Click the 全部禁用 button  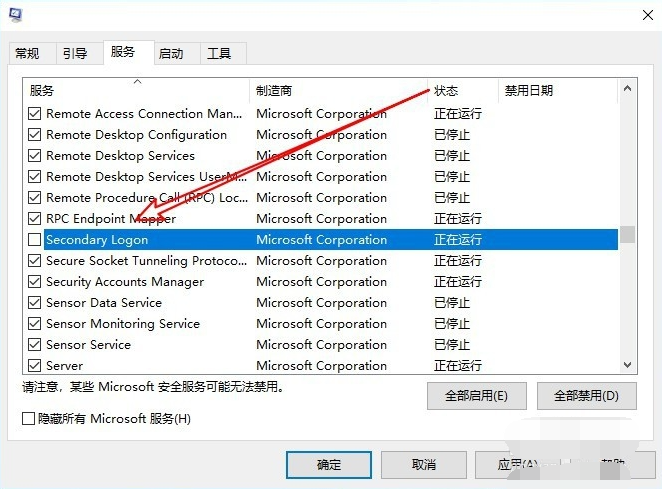(x=586, y=396)
